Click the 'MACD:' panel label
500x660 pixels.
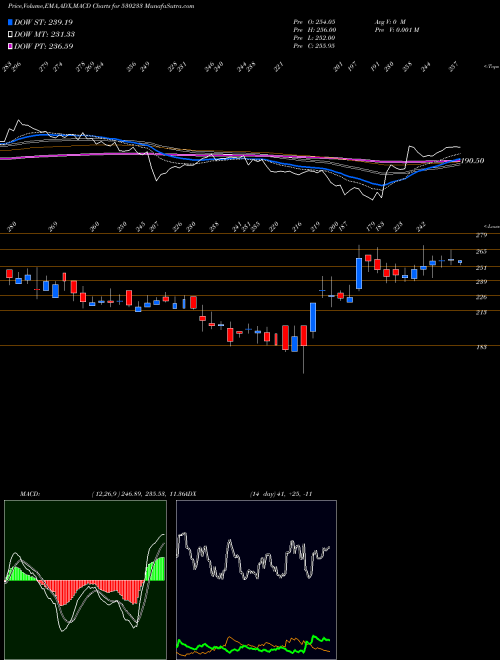[29, 494]
